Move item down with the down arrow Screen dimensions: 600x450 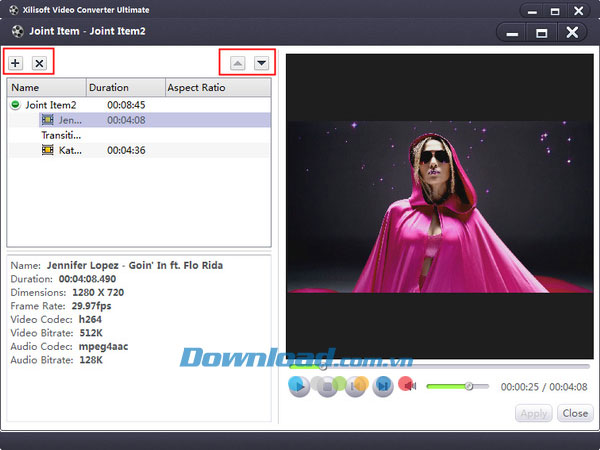coord(262,63)
